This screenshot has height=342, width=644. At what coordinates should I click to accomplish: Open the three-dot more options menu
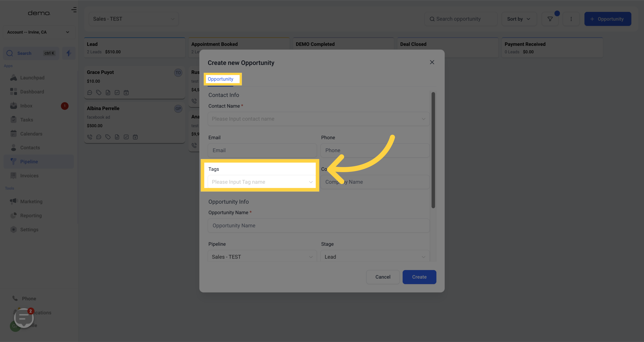pos(571,19)
